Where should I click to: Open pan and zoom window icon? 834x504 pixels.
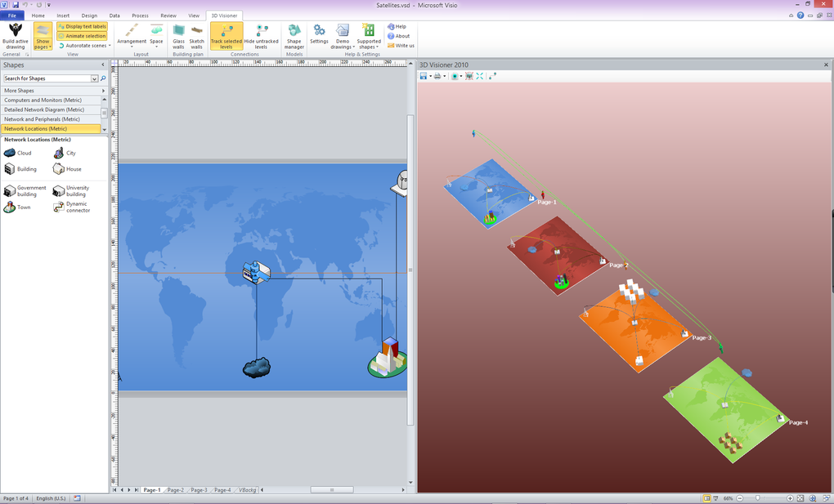tap(812, 498)
